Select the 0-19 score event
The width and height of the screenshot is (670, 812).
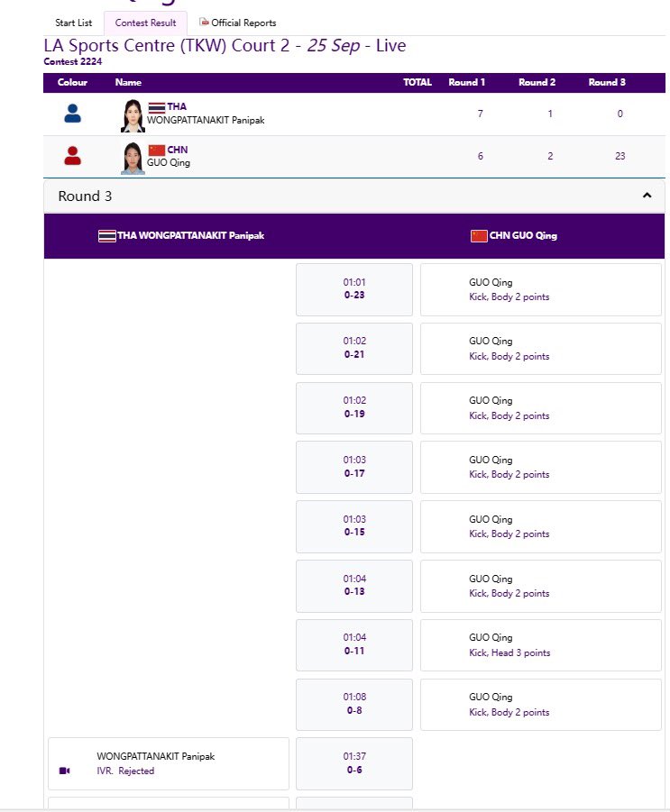pos(354,408)
